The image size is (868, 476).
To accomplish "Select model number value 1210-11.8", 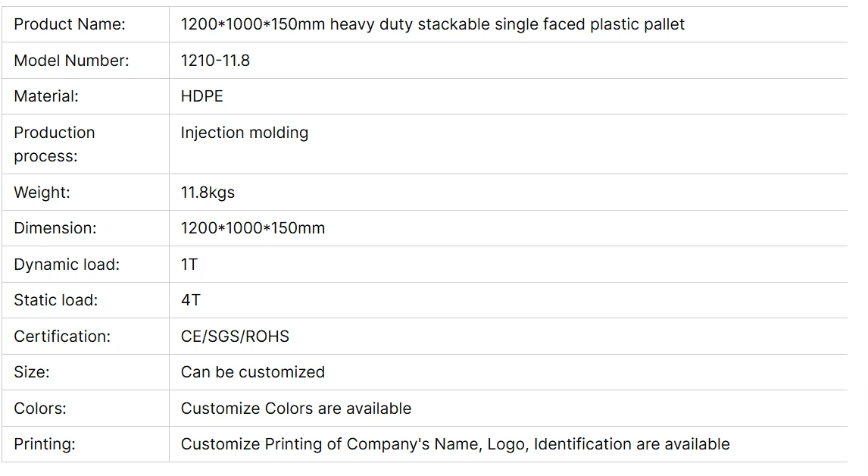I will coord(215,61).
